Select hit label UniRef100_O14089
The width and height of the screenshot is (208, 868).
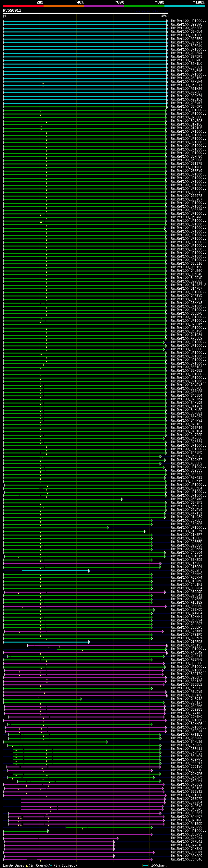(x=187, y=517)
